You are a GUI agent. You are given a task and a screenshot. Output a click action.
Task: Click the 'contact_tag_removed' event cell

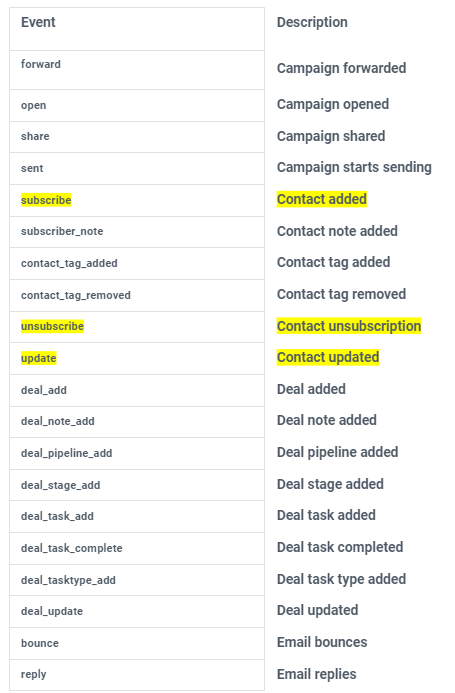[x=137, y=295]
